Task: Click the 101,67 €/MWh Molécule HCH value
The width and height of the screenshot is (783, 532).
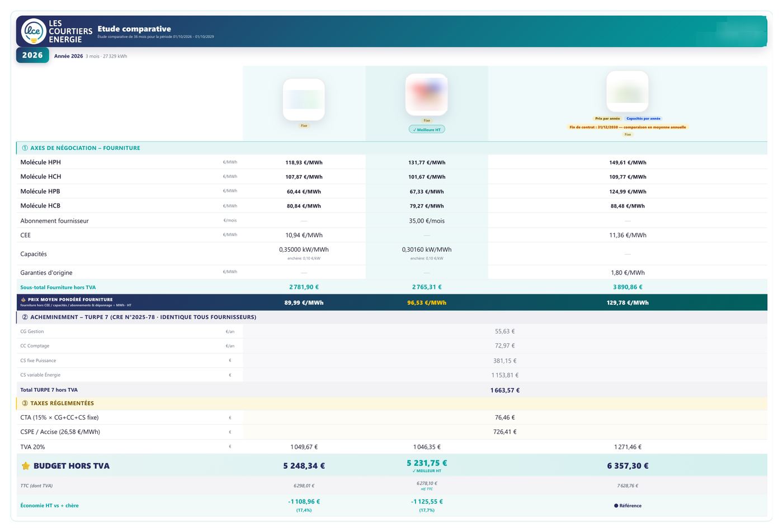Action: [427, 177]
